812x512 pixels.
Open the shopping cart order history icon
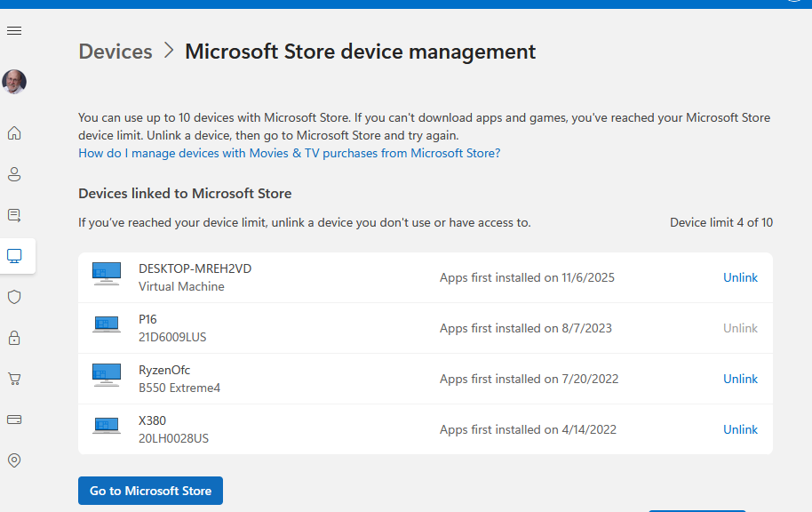(14, 379)
